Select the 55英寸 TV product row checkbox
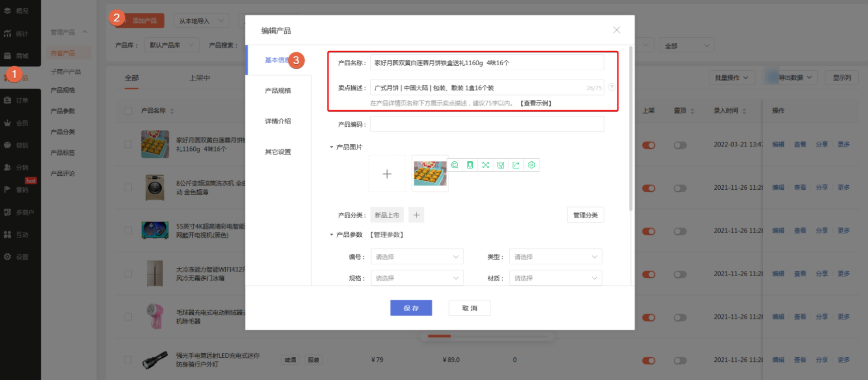868x380 pixels. coord(128,231)
